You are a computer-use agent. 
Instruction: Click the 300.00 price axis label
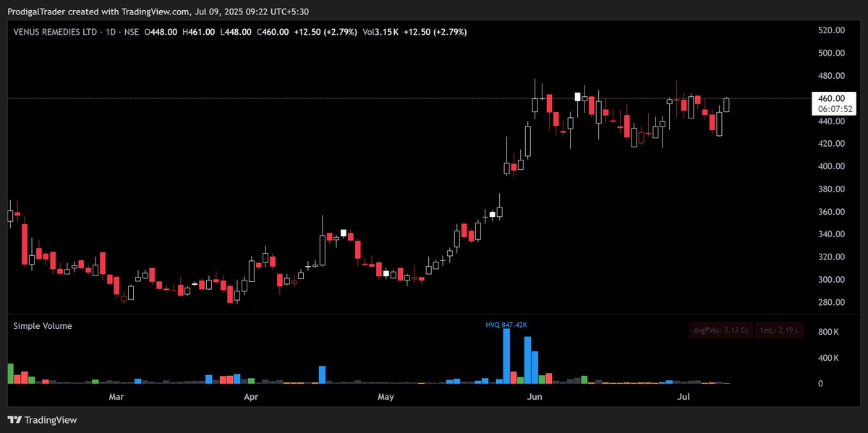(x=831, y=280)
